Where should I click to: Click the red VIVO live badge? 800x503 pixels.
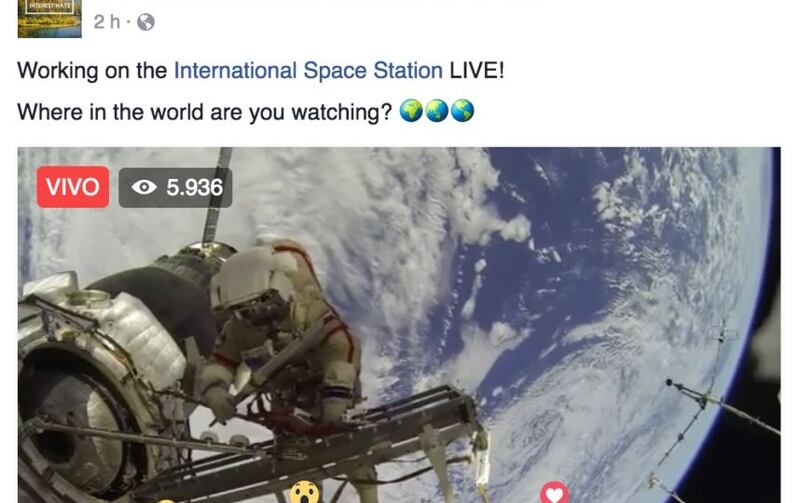(x=73, y=187)
